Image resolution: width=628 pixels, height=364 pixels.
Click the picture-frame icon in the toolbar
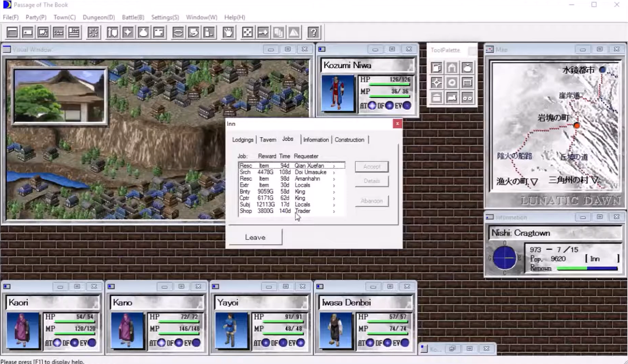43,32
